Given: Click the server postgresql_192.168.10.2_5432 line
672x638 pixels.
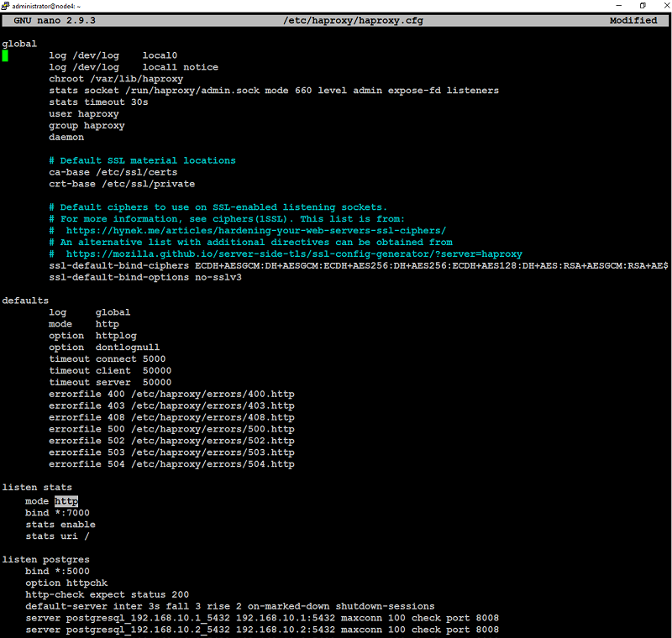Looking at the screenshot, I should tap(262, 630).
